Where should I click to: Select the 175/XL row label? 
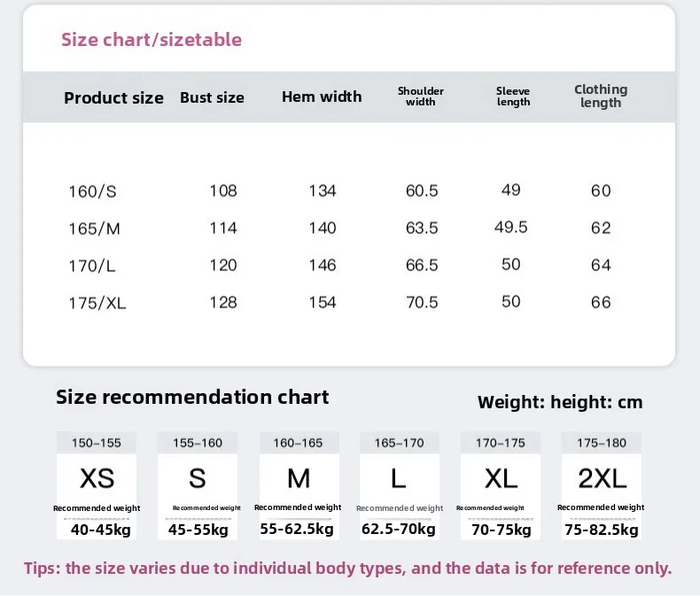pos(97,303)
